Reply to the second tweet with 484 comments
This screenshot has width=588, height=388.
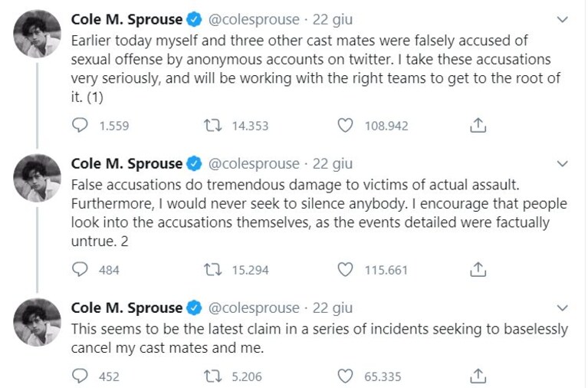tap(80, 269)
